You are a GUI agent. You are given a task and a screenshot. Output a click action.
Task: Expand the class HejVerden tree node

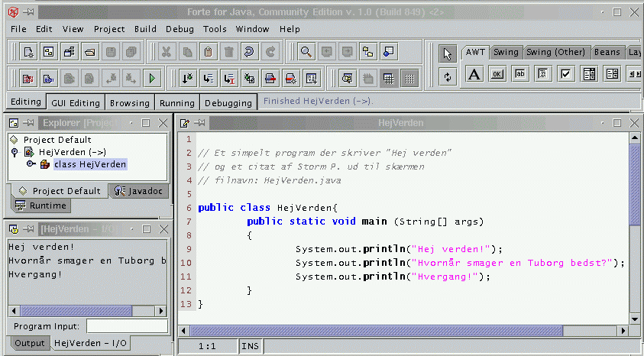pos(31,163)
